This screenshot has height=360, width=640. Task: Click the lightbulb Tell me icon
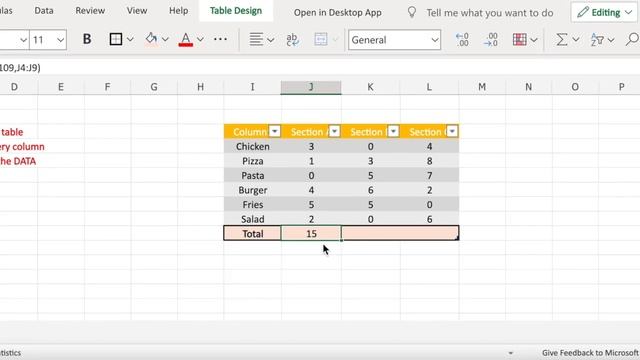click(x=412, y=13)
